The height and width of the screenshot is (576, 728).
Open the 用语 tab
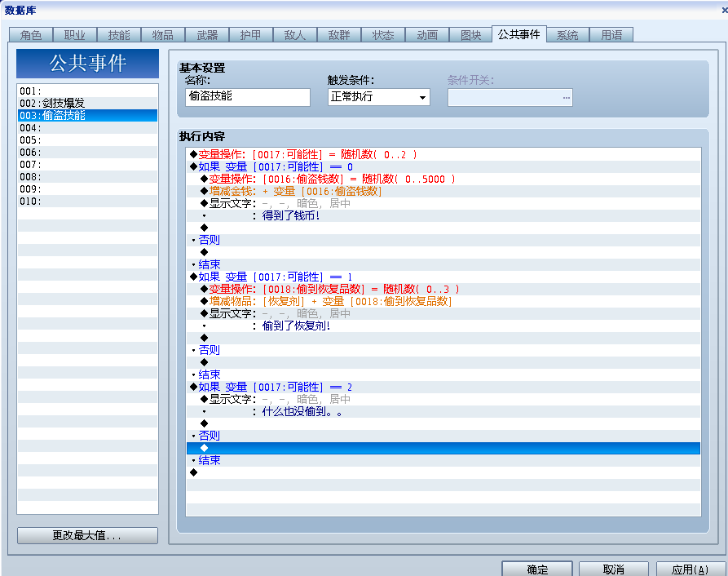point(611,35)
